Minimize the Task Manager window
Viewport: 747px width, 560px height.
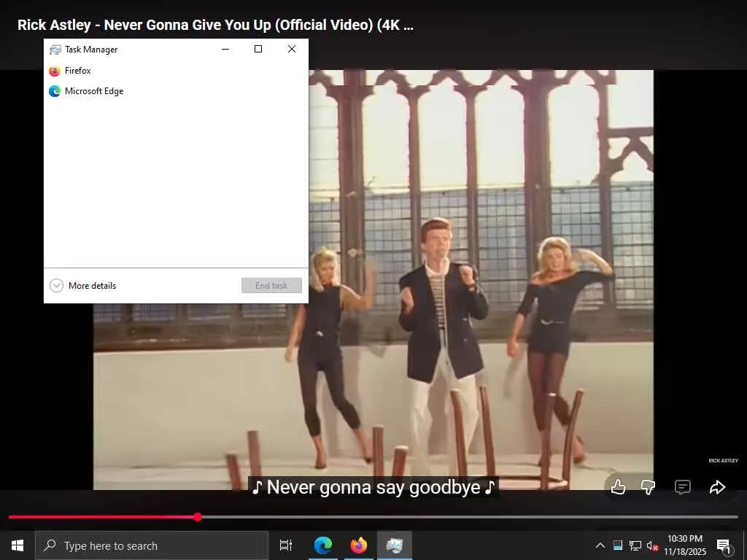pos(225,49)
